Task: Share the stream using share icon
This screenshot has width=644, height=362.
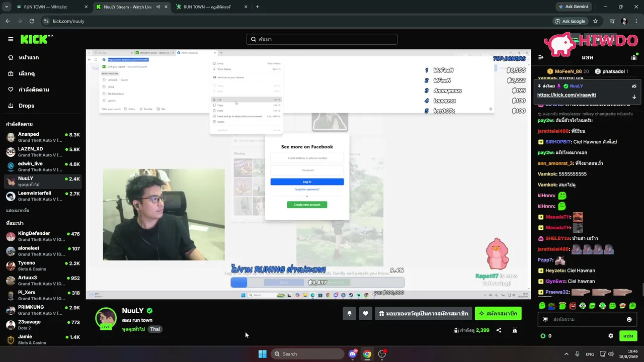Action: point(499,330)
